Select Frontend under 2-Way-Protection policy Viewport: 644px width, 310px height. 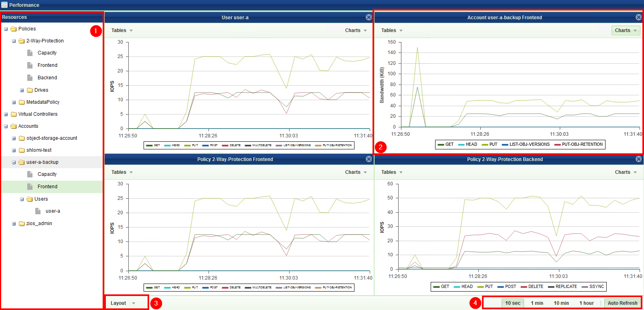[47, 65]
